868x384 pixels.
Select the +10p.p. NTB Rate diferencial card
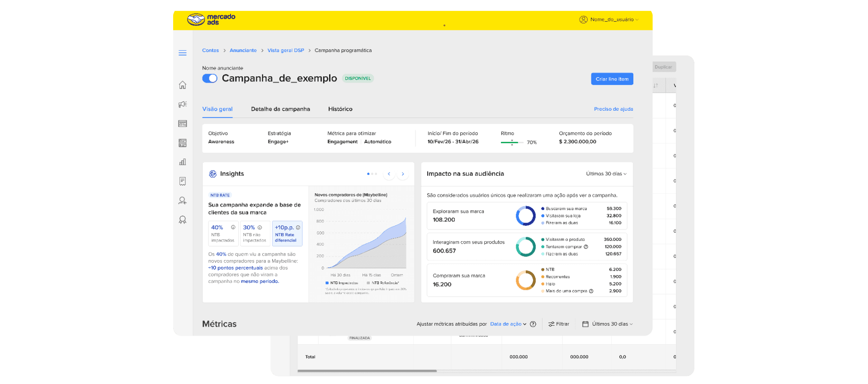[288, 234]
